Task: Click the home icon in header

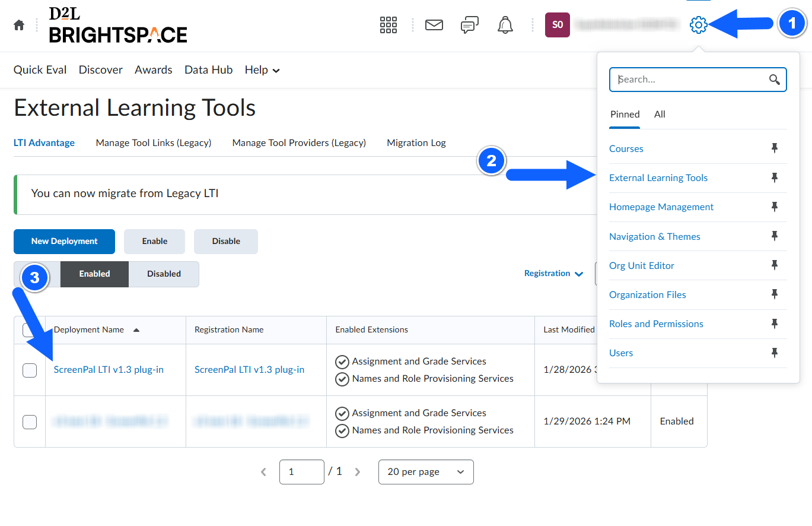Action: coord(19,26)
